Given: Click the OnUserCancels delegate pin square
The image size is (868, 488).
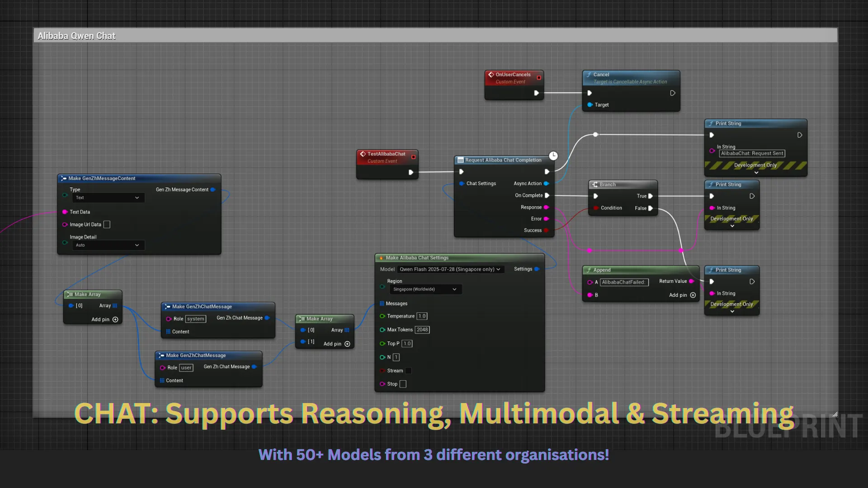Looking at the screenshot, I should point(539,78).
